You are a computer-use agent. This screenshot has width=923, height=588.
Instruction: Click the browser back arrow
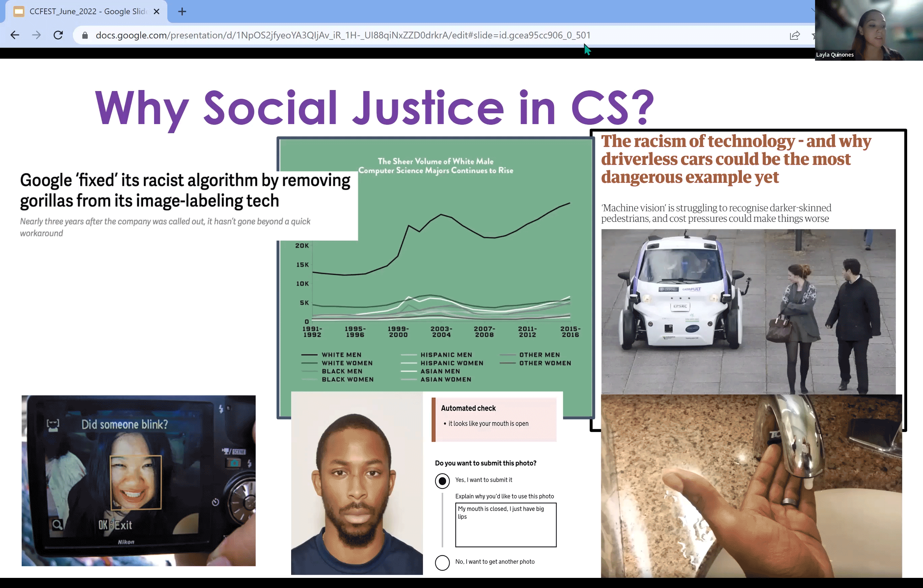[15, 35]
